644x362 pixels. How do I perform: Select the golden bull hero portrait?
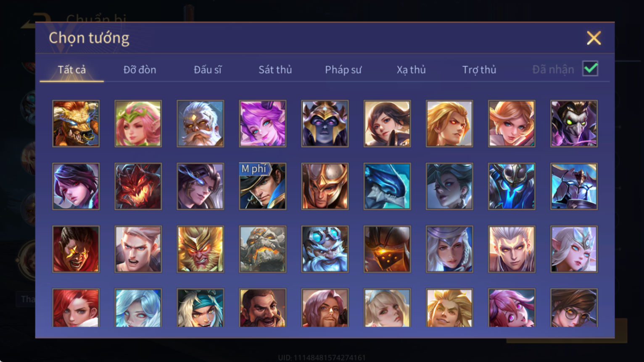click(76, 123)
